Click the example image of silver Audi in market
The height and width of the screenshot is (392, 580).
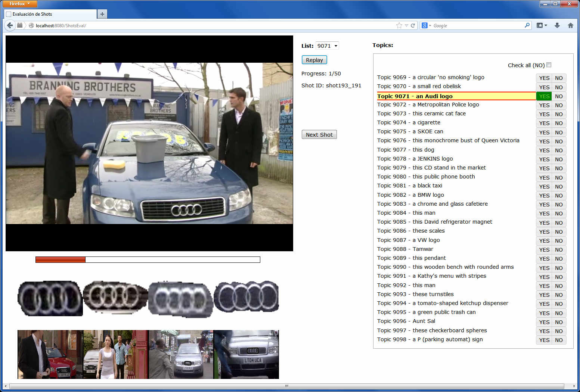(x=181, y=354)
